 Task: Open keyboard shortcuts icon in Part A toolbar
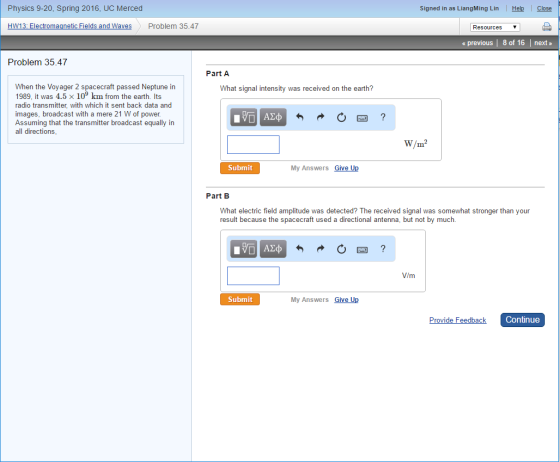(362, 118)
